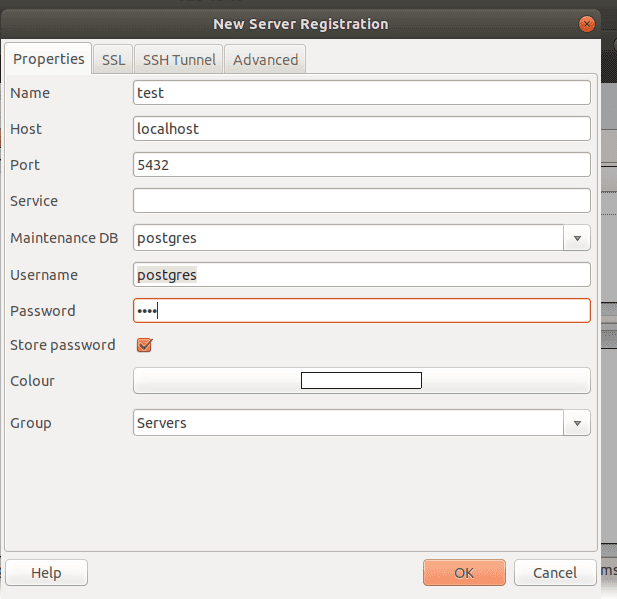The image size is (617, 599).
Task: Select the Port field showing 5432
Action: point(361,165)
